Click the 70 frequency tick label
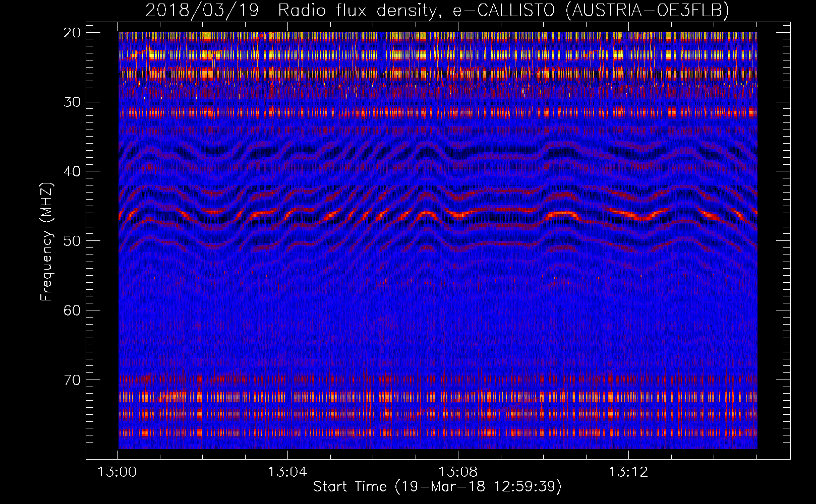This screenshot has width=816, height=504. [x=72, y=380]
